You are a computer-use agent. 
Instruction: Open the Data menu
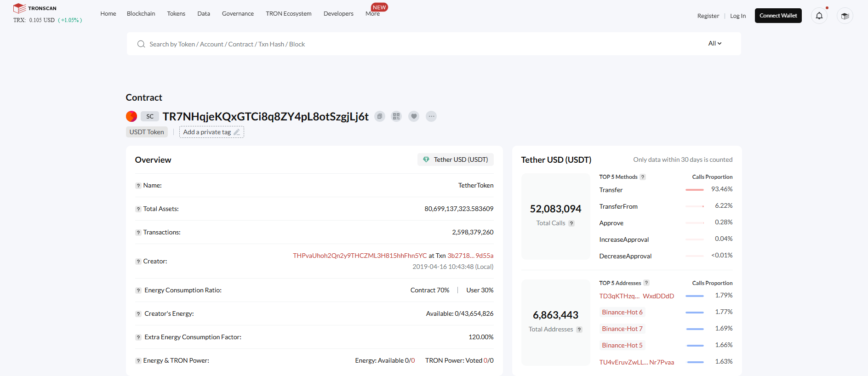tap(204, 13)
